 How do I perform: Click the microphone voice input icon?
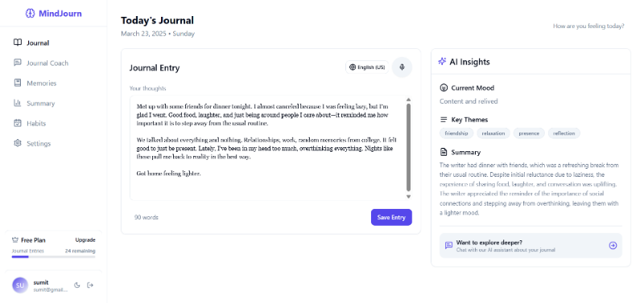(402, 68)
